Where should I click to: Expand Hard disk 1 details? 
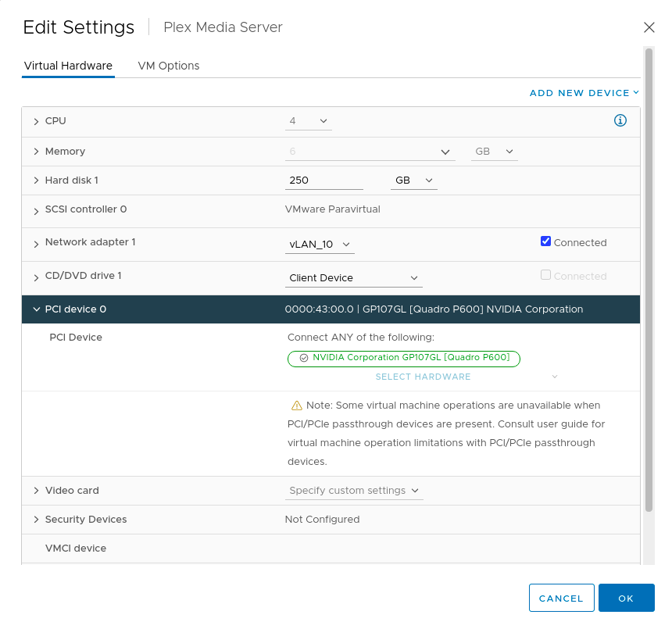(x=36, y=180)
